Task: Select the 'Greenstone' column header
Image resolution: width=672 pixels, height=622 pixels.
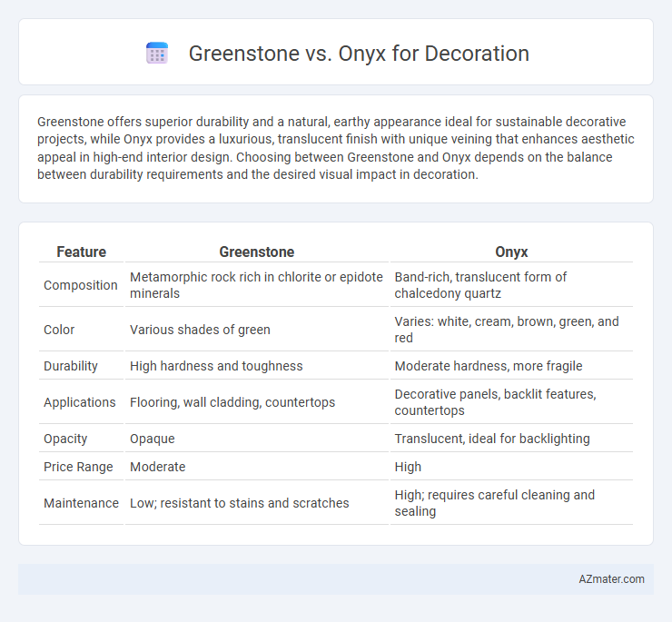Action: click(257, 252)
